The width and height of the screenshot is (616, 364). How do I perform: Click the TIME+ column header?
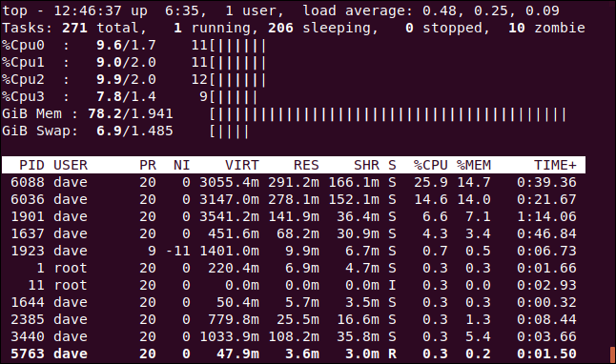click(555, 165)
